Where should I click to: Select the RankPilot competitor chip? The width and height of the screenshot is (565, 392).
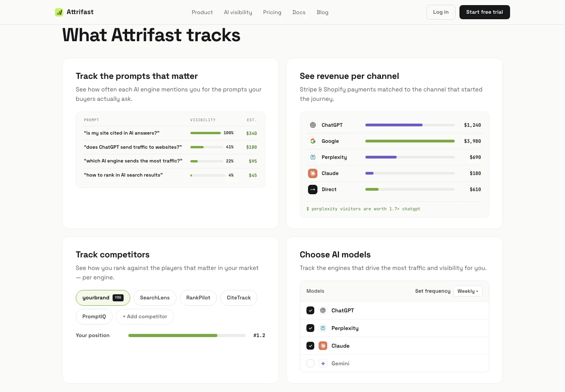[198, 298]
